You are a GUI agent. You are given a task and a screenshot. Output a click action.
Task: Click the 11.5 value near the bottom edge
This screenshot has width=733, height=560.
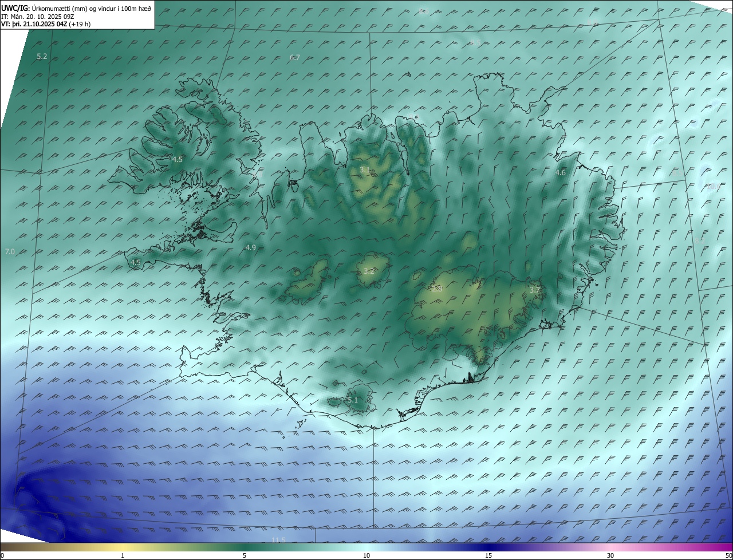pos(278,540)
